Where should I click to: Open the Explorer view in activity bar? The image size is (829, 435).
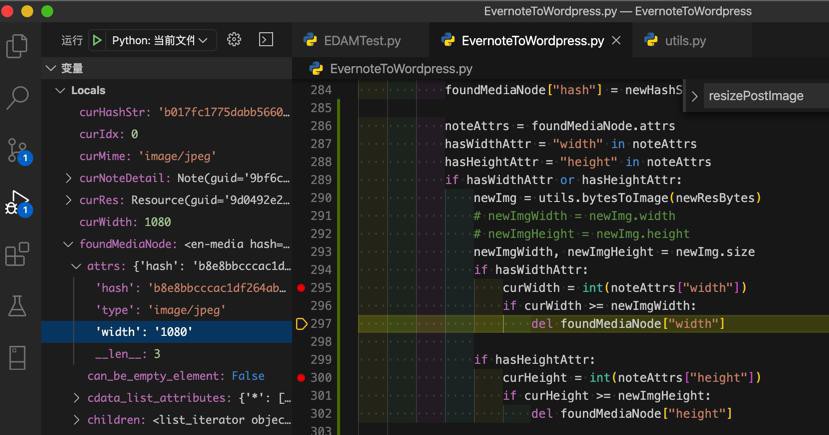click(x=17, y=46)
